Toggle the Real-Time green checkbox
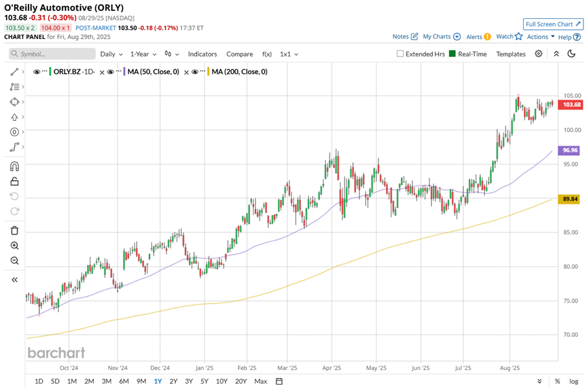This screenshot has height=392, width=586. point(452,54)
